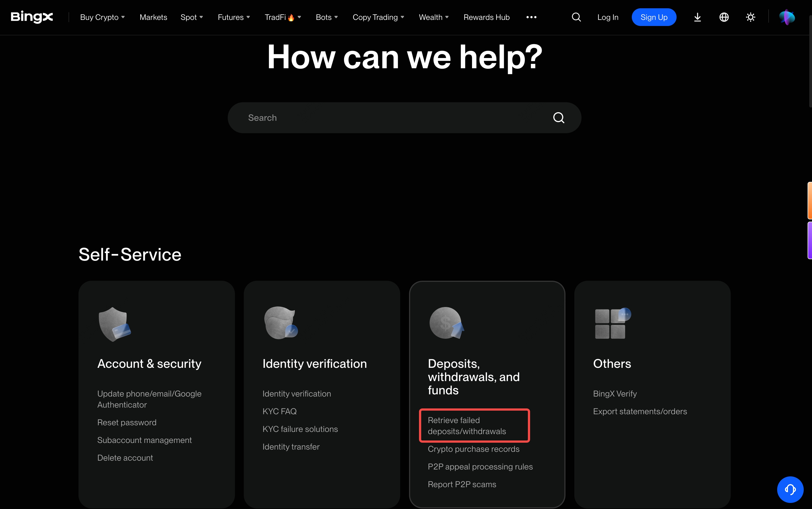
Task: Expand the Futures dropdown menu
Action: tap(234, 17)
